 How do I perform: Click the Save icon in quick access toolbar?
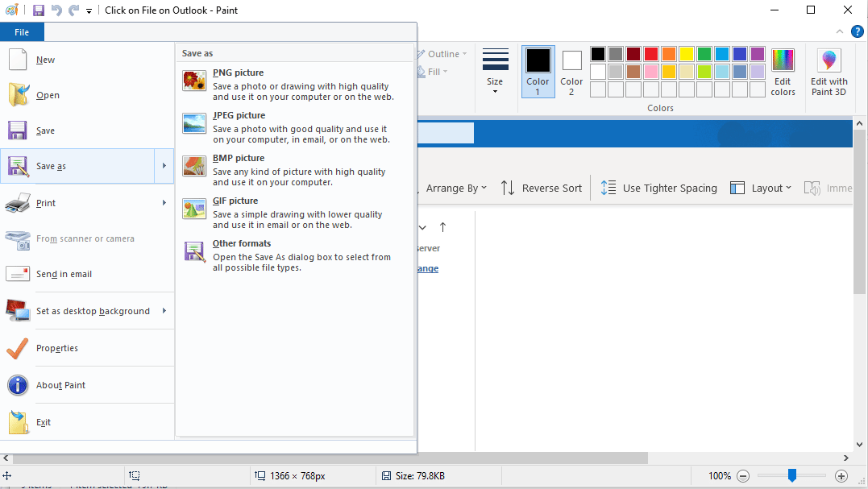tap(38, 10)
